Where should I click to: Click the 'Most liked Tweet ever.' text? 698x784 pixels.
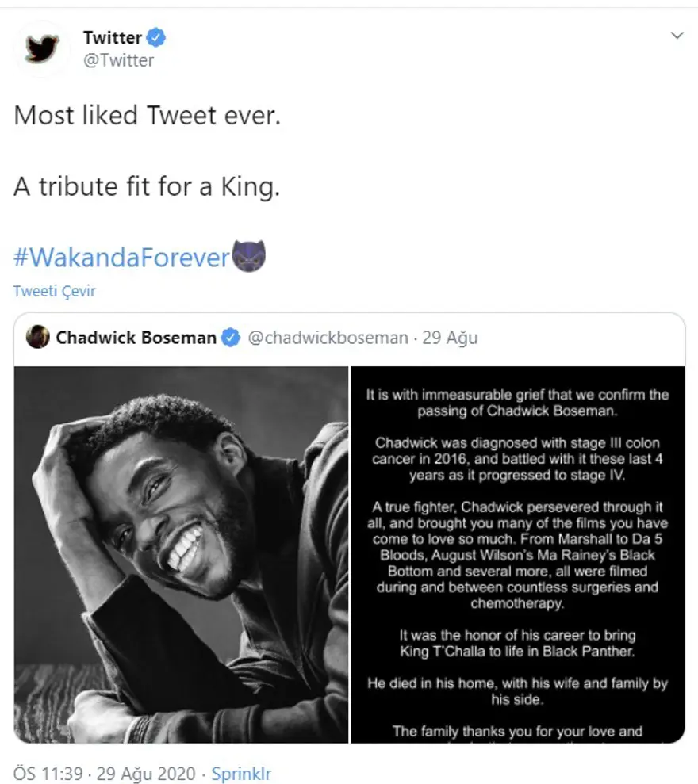tap(147, 116)
